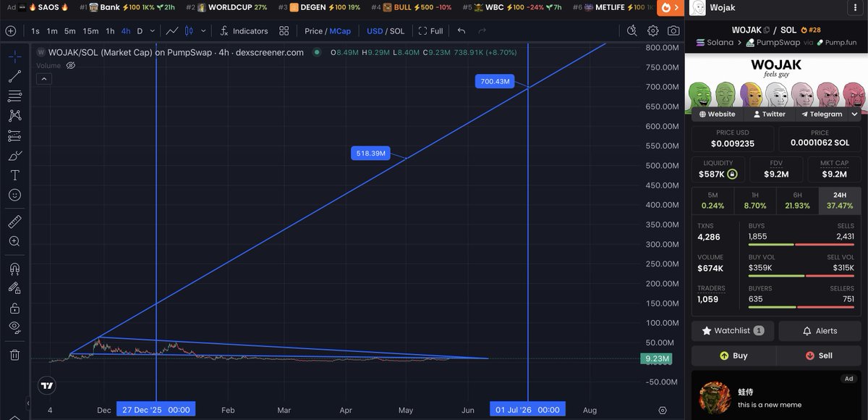Select the patterns drawing tool

14,115
